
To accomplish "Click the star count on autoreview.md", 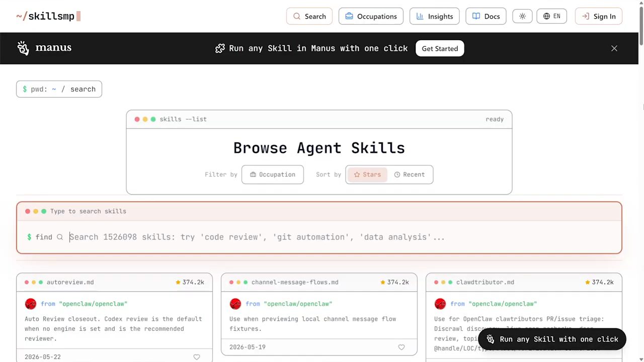I will [x=190, y=282].
